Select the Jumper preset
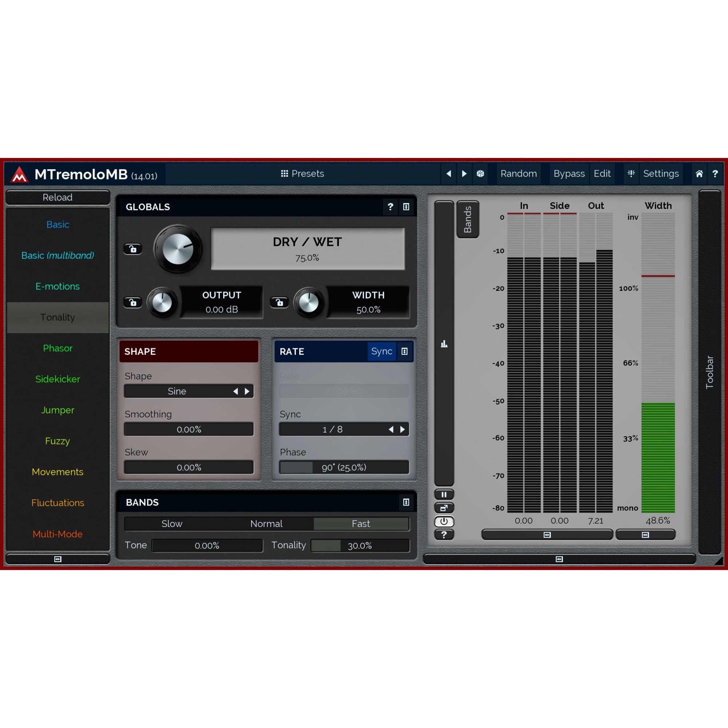 click(58, 410)
